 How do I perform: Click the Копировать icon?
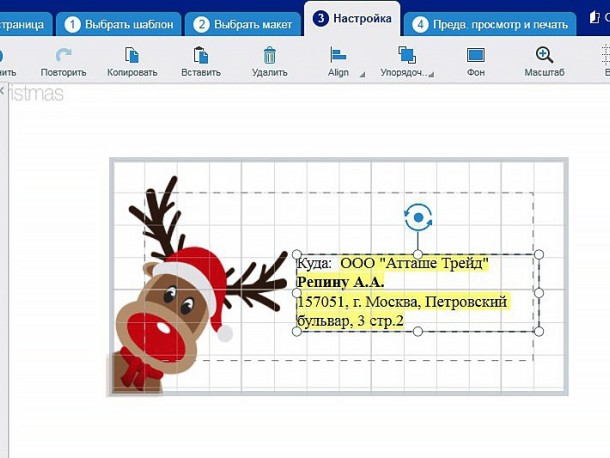click(x=132, y=55)
